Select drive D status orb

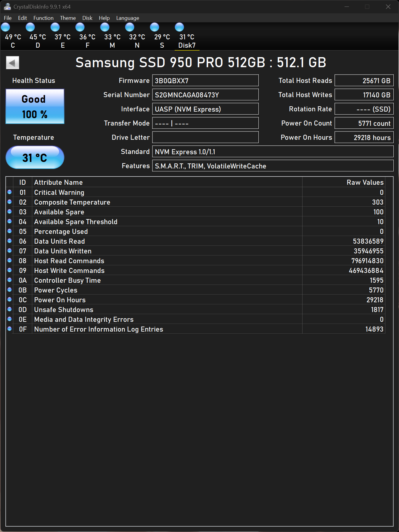tap(30, 27)
